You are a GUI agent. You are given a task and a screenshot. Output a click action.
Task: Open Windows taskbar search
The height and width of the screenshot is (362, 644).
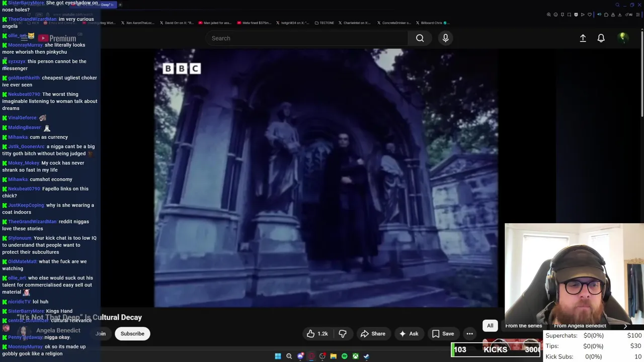289,356
